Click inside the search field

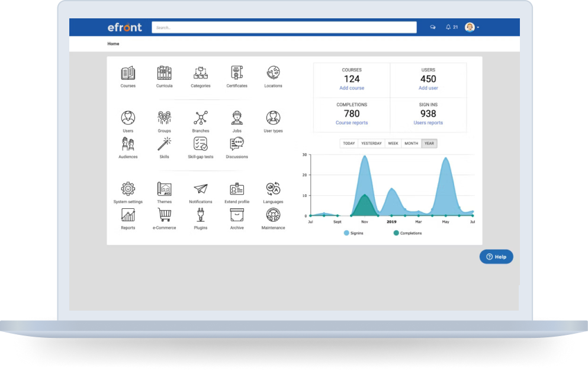point(284,27)
